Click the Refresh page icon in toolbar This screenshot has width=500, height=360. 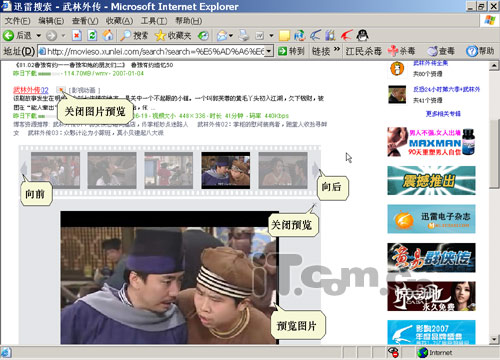(x=92, y=35)
